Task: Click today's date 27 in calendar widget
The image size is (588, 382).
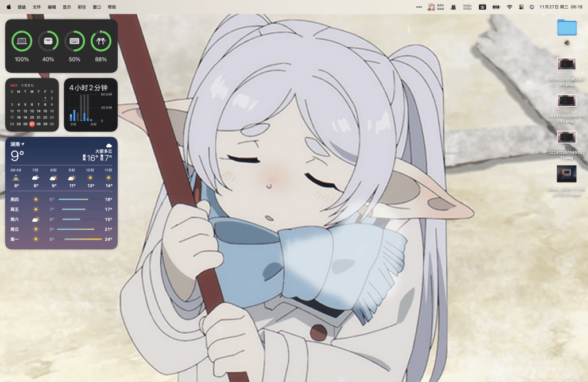Action: pyautogui.click(x=32, y=124)
